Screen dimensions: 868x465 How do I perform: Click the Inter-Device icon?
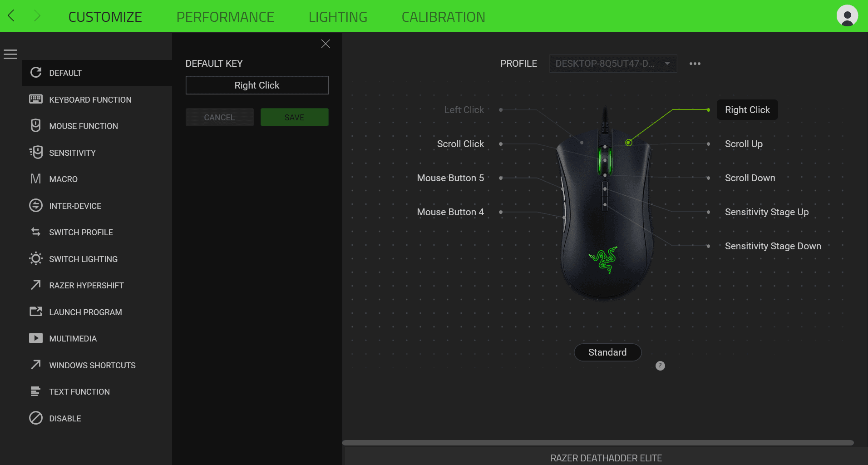tap(36, 205)
